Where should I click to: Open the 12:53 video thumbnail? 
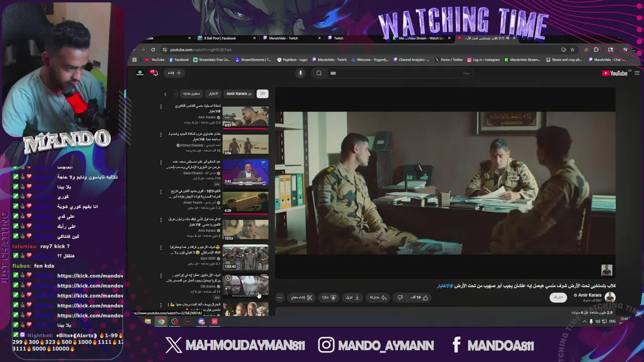[246, 229]
